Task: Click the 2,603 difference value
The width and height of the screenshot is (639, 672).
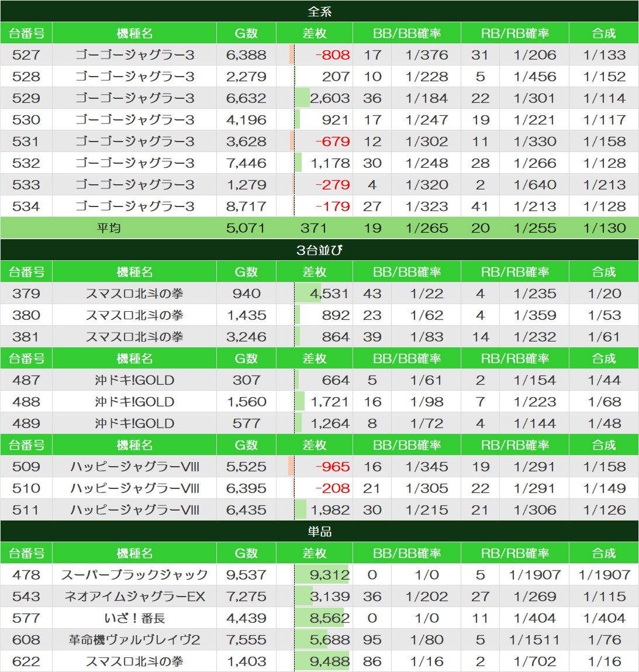Action: (x=330, y=98)
